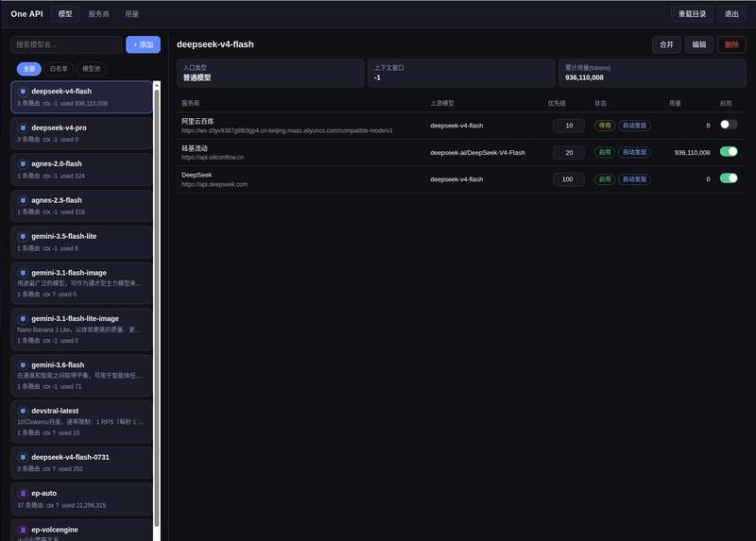Image resolution: width=756 pixels, height=541 pixels.
Task: Click the 启用 status badge in DeepSeek row
Action: tap(604, 179)
